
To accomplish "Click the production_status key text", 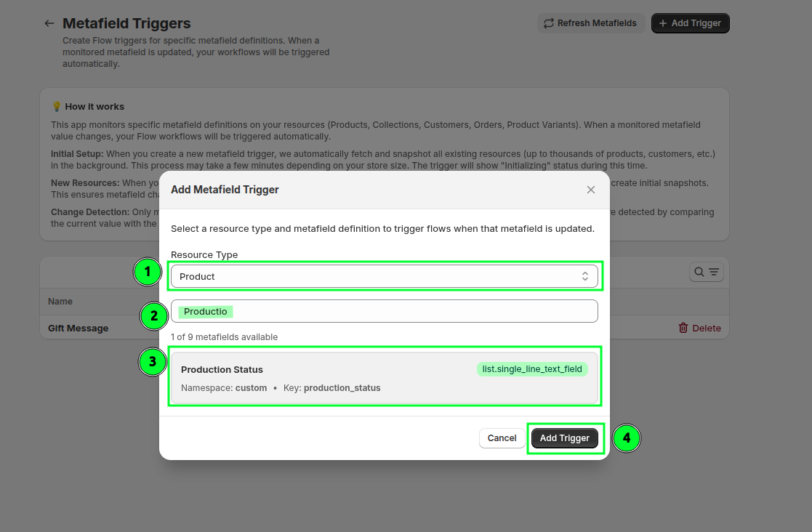I will pos(342,388).
